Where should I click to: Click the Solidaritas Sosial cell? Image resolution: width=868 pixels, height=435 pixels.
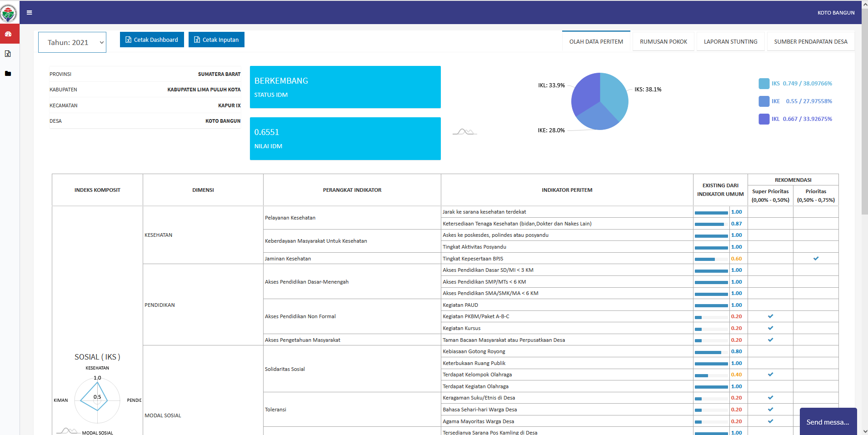tap(352, 369)
